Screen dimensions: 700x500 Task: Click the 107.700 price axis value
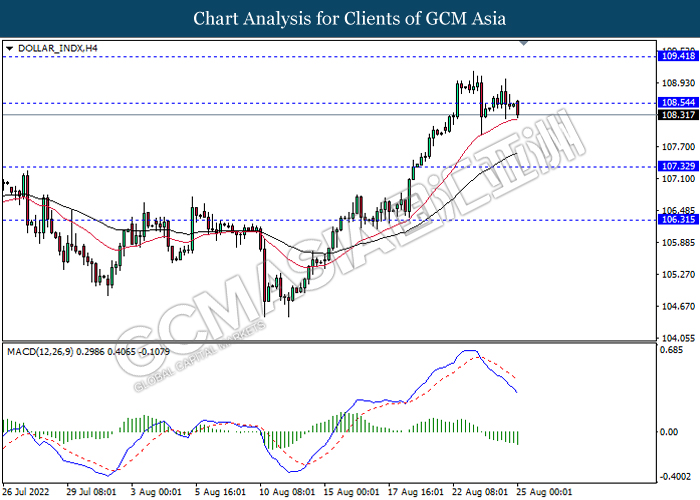click(678, 146)
